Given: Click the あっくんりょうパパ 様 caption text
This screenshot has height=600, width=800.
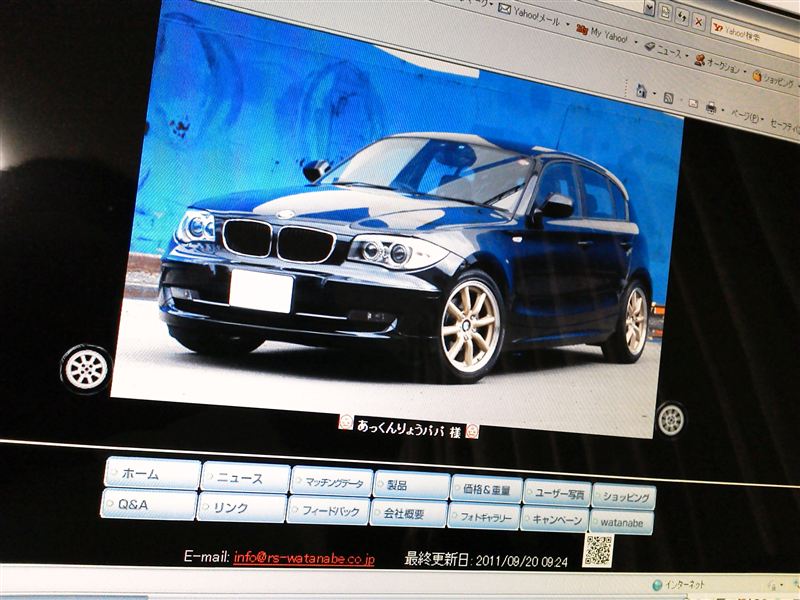Looking at the screenshot, I should [x=408, y=428].
